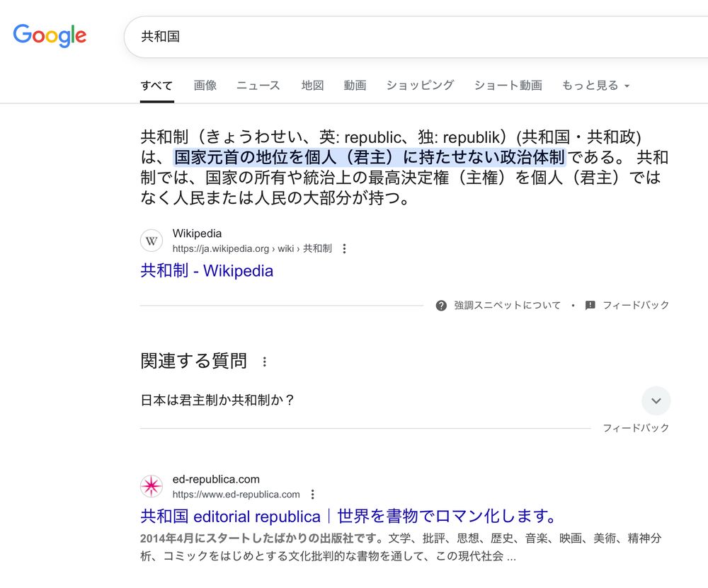Viewport: 708px width, 588px height.
Task: Open the ショッピング tab
Action: tap(420, 86)
